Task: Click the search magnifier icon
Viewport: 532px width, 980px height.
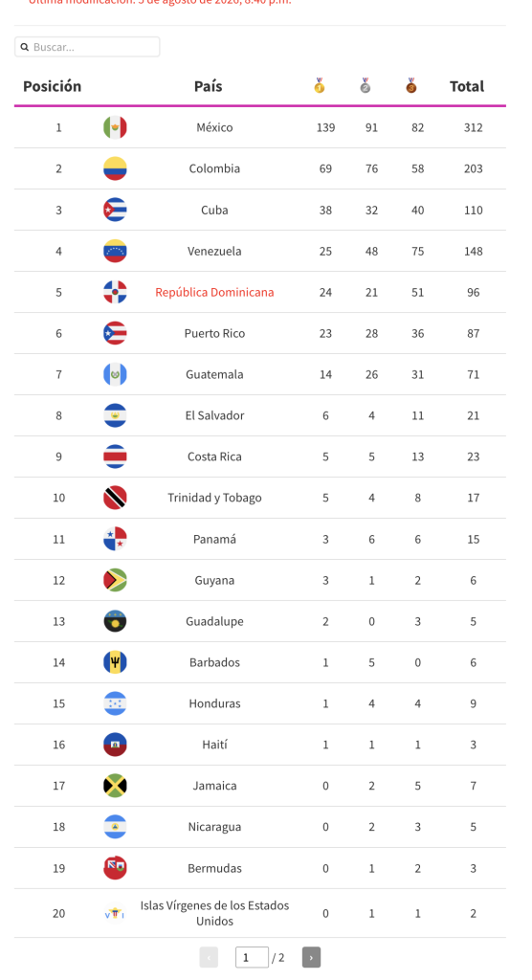Action: (x=25, y=47)
